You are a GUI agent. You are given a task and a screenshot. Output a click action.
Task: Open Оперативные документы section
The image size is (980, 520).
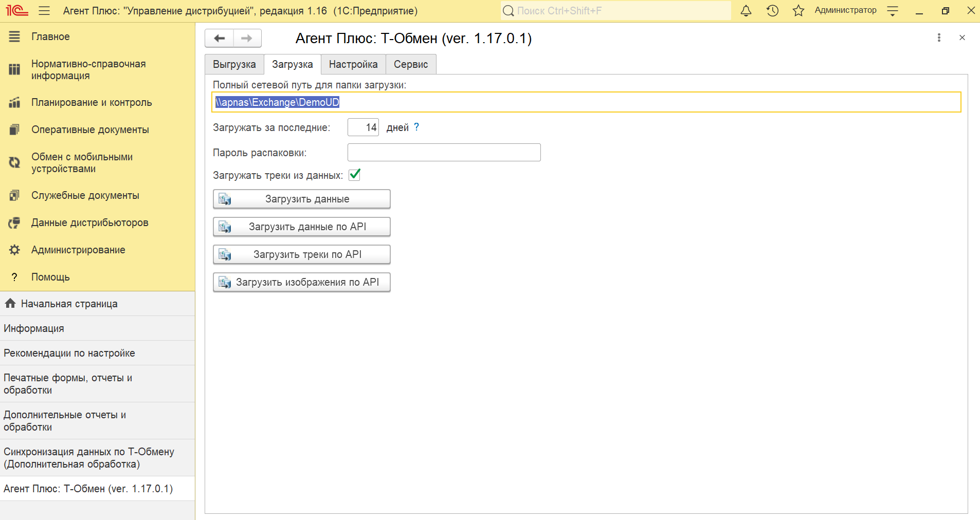97,129
